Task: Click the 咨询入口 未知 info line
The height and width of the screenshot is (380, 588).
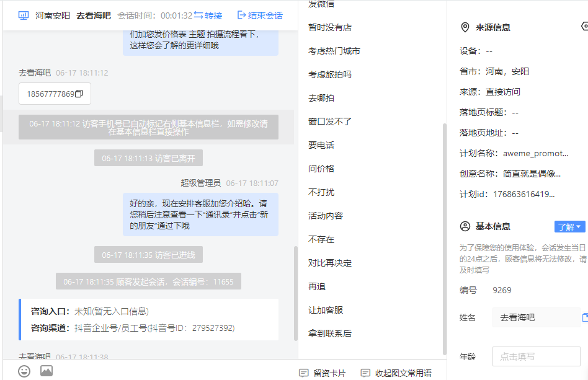Action: (x=89, y=311)
